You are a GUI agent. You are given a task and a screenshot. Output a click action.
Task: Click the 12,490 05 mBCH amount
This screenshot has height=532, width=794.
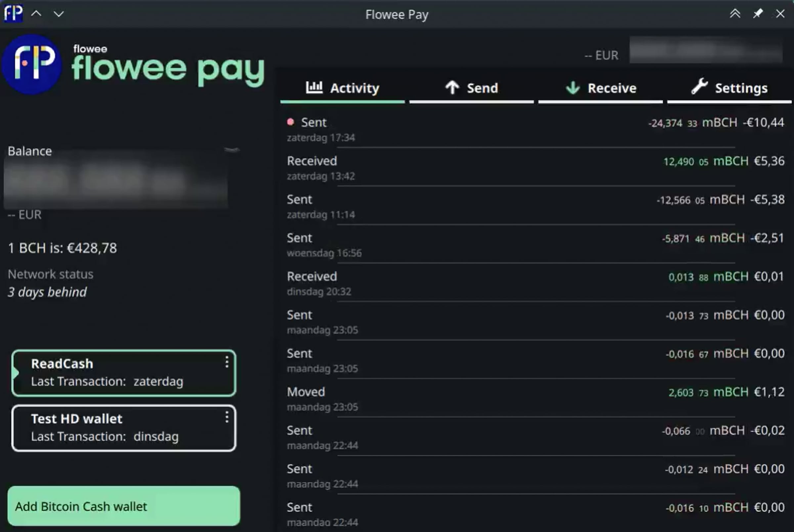pos(706,161)
